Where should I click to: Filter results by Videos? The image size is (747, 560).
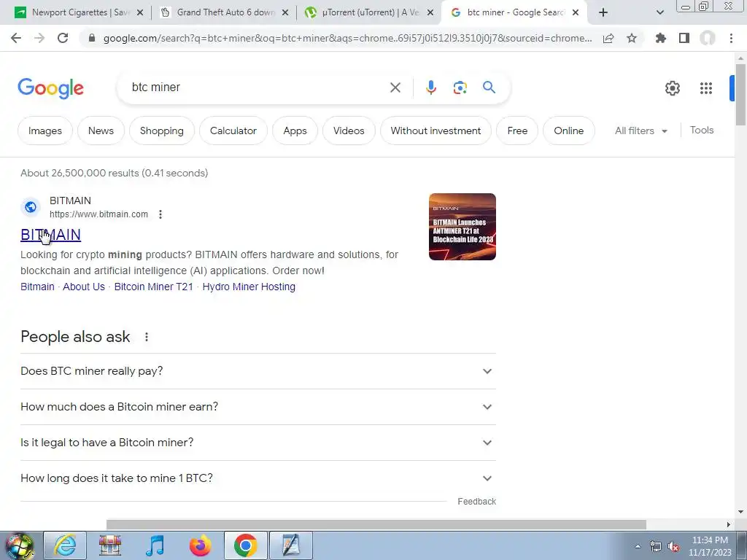(x=349, y=131)
